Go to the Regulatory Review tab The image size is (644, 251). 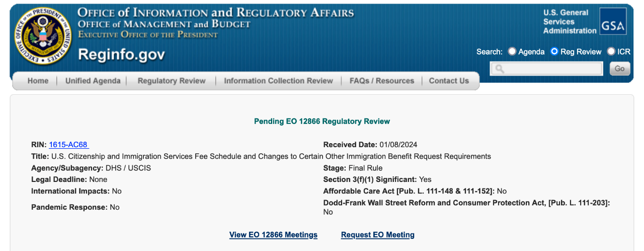172,81
